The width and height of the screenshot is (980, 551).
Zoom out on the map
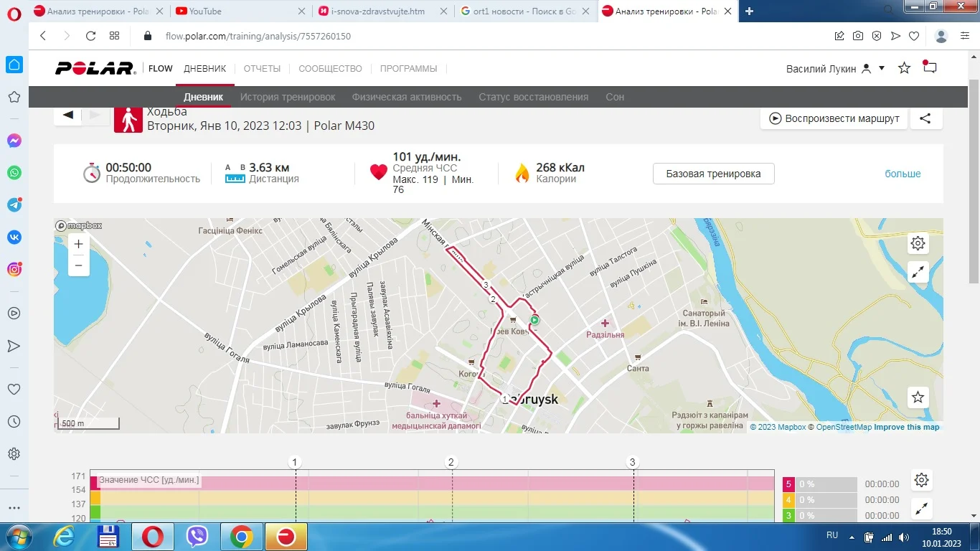point(78,265)
